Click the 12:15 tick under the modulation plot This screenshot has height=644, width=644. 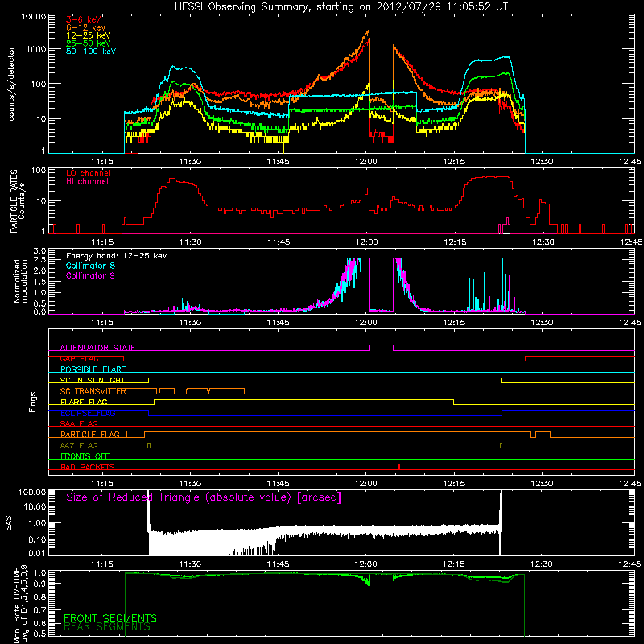[454, 323]
